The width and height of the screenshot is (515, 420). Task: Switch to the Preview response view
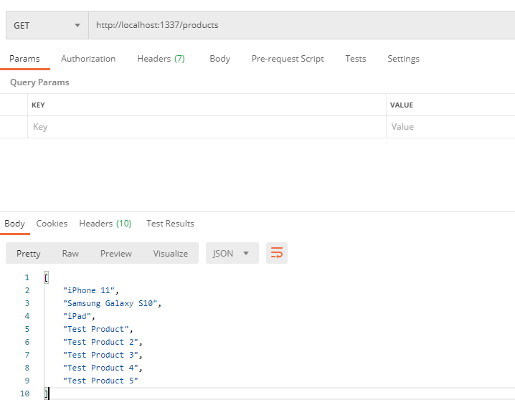[116, 254]
